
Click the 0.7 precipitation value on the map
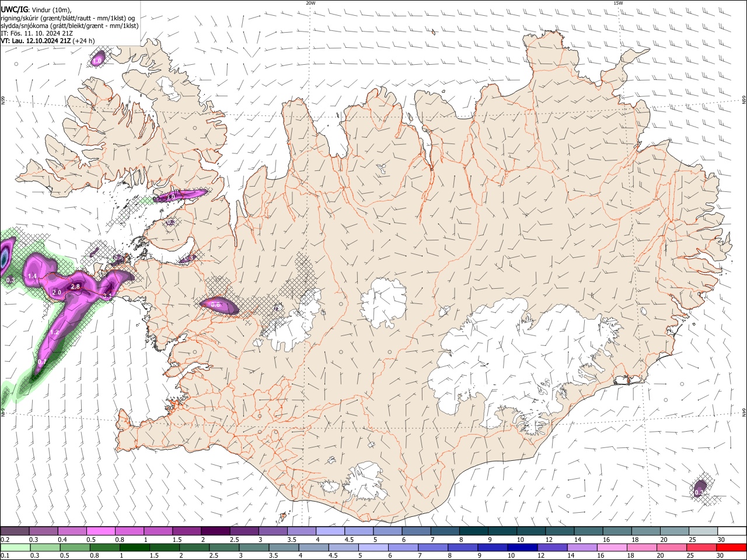[x=41, y=362]
